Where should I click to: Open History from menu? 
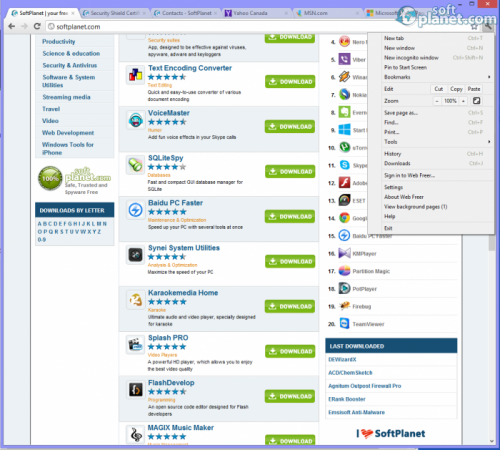[x=437, y=154]
